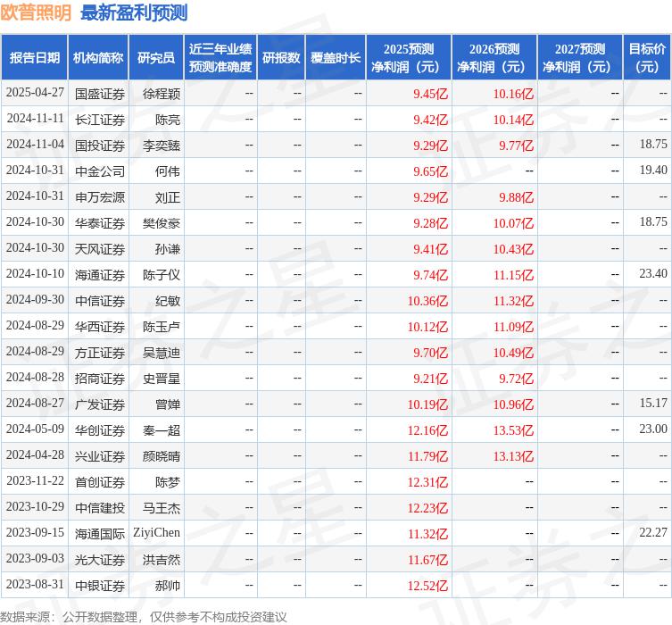
Task: Click the 覆盖时长 column header
Action: (x=336, y=58)
